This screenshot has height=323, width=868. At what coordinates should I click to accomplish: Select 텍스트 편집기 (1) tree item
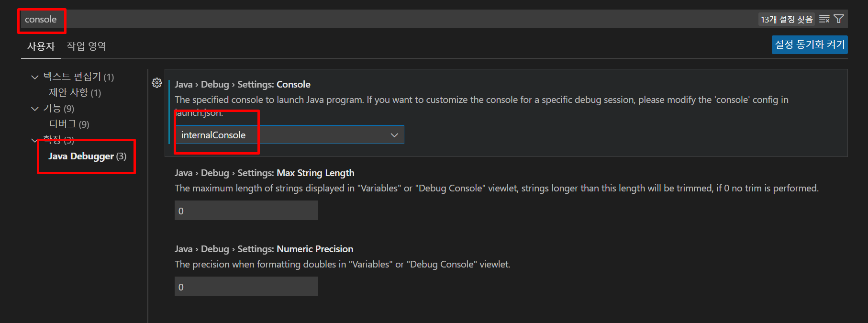78,77
